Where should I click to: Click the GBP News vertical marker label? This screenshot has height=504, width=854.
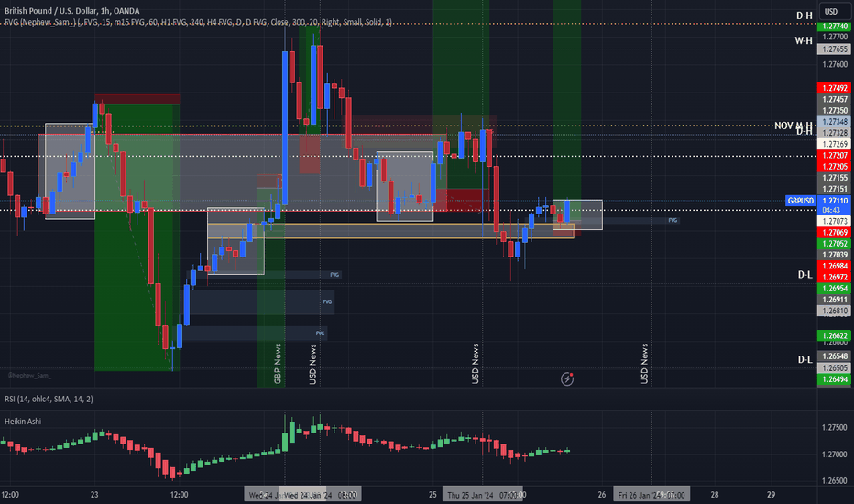point(278,364)
